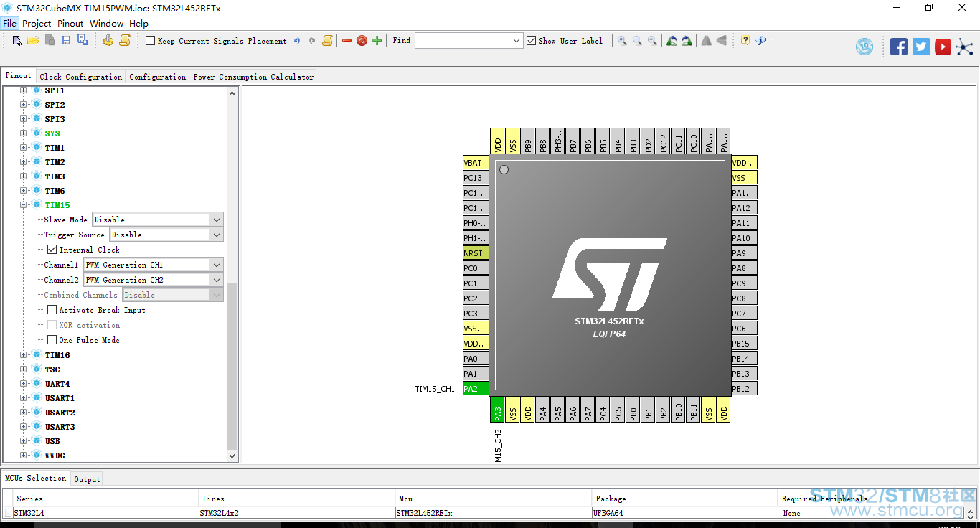Viewport: 980px width, 528px height.
Task: Click the red minus toolbar icon
Action: pos(347,41)
